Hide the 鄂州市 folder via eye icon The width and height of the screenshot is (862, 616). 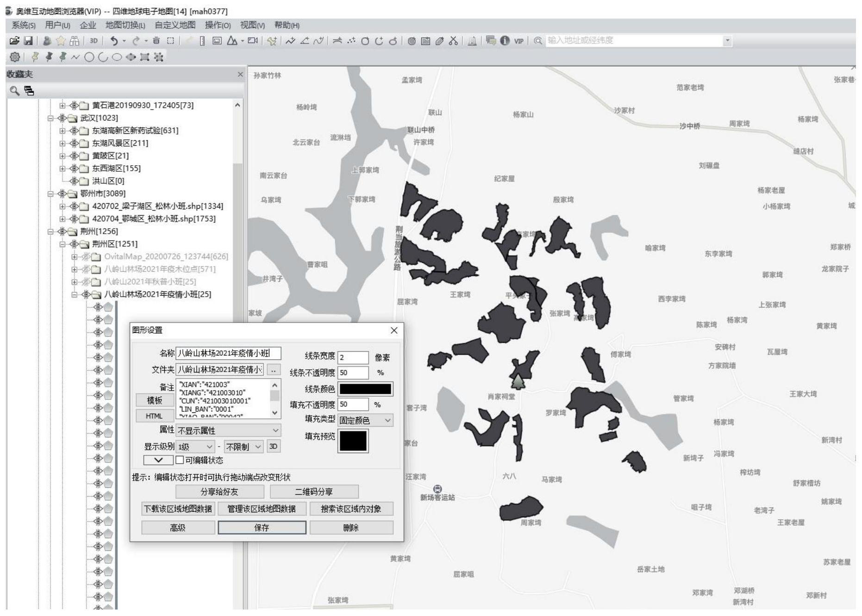(62, 193)
